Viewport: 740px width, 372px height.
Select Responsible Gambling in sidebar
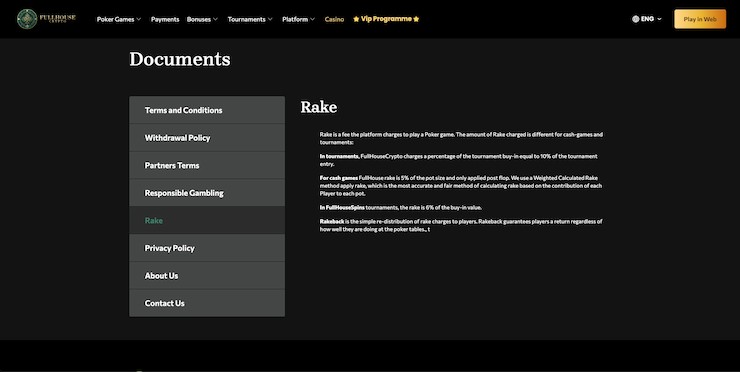click(x=207, y=193)
